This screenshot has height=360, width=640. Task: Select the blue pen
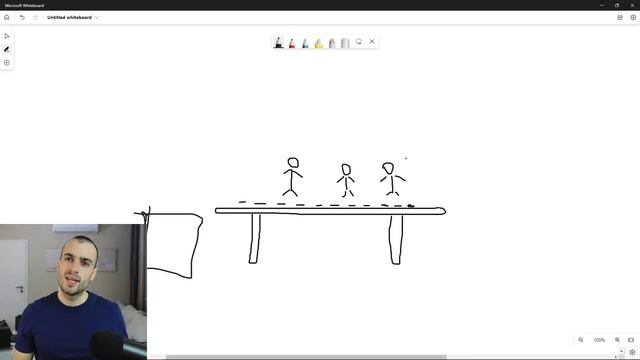(x=305, y=42)
